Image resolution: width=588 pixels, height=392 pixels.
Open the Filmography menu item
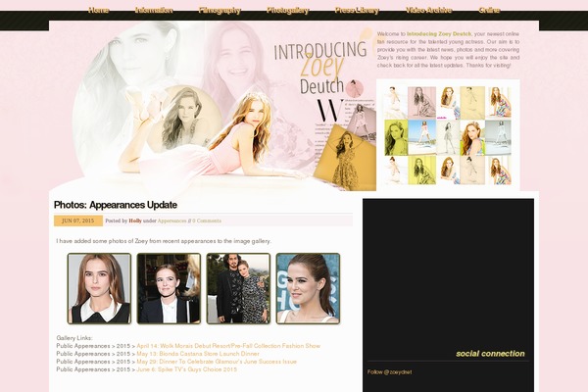220,10
